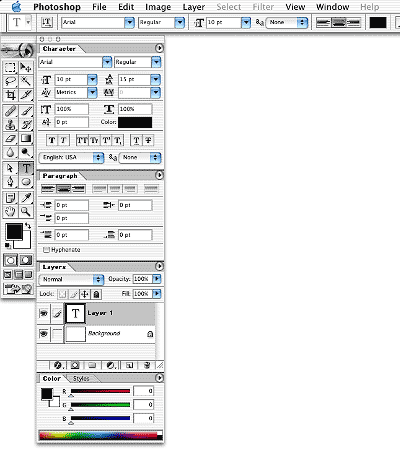The width and height of the screenshot is (400, 450).
Task: Select the Hand tool
Action: pos(10,211)
